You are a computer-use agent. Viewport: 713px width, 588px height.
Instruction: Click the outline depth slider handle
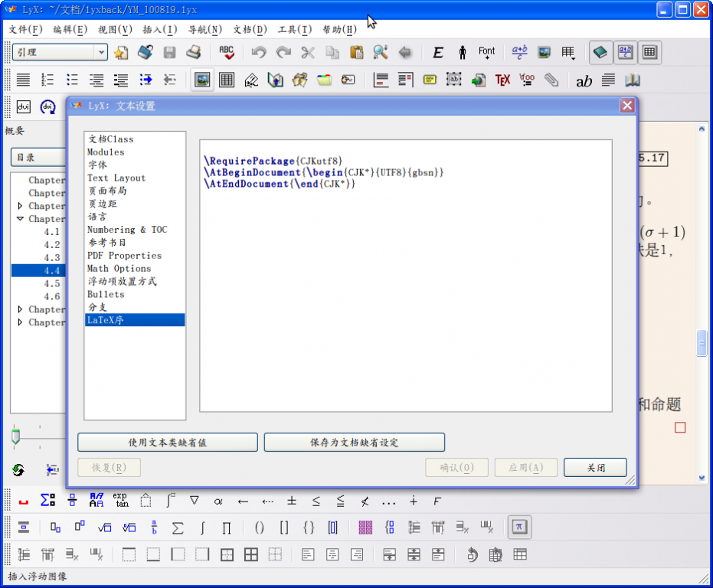point(15,436)
